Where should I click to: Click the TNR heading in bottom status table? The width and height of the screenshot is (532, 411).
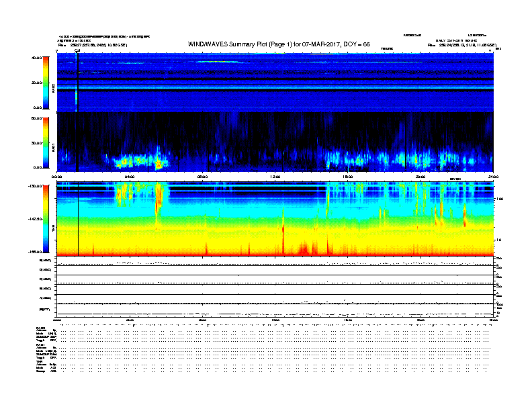39,361
